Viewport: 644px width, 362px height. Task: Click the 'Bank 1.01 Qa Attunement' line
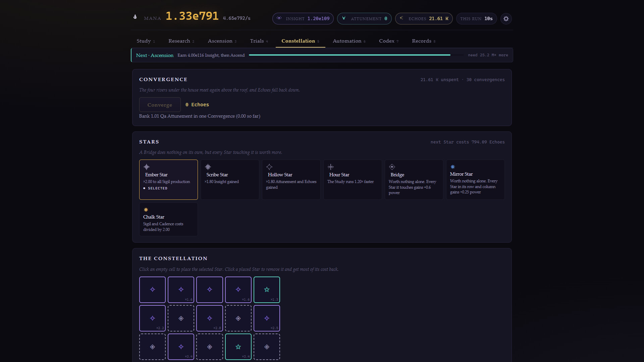tap(200, 116)
